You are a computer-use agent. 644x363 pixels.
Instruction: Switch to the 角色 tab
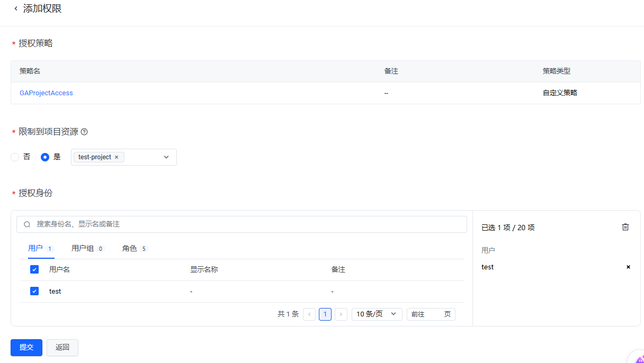(130, 248)
